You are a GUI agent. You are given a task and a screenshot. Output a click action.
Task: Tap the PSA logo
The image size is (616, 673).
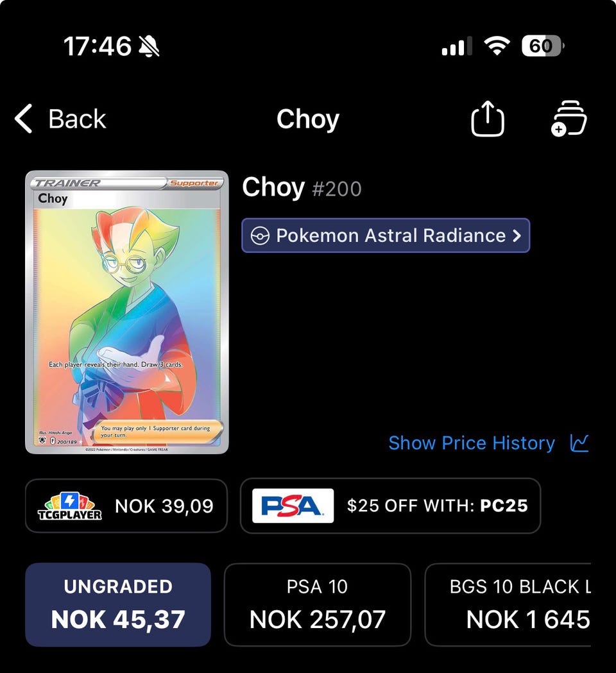[293, 506]
